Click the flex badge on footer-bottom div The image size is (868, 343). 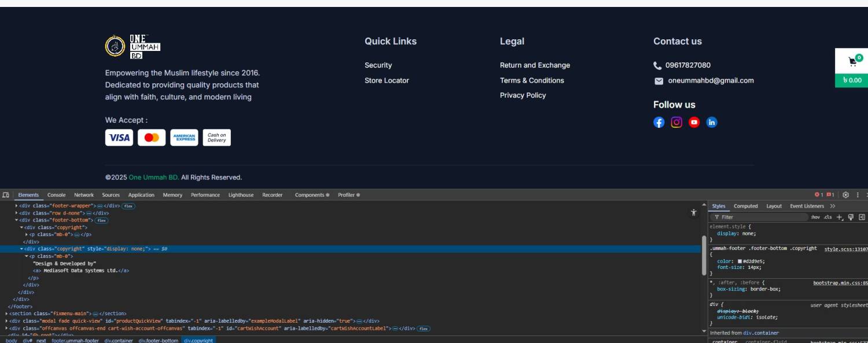coord(101,220)
